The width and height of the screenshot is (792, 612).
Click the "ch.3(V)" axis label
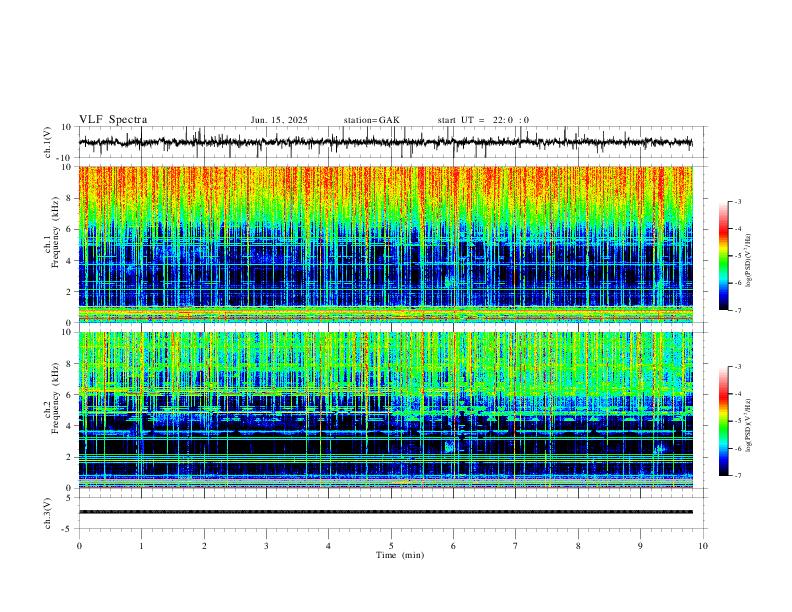tap(48, 514)
